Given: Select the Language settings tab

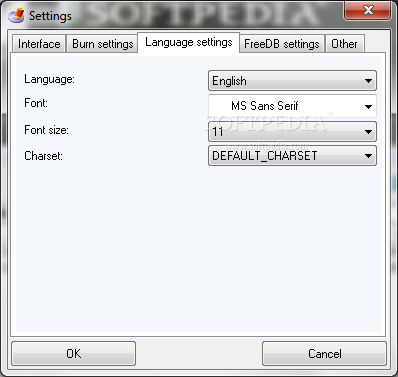Looking at the screenshot, I should coord(189,43).
